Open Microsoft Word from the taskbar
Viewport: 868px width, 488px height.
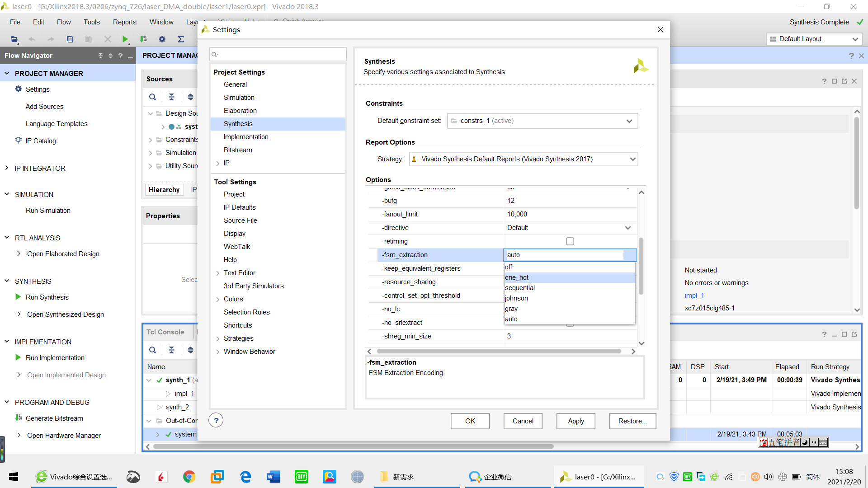(273, 477)
